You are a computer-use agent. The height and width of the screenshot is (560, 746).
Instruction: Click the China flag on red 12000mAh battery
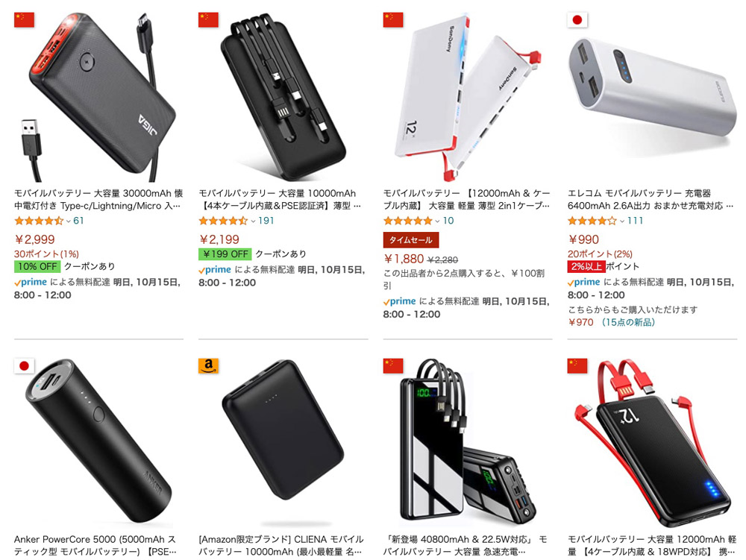click(577, 366)
